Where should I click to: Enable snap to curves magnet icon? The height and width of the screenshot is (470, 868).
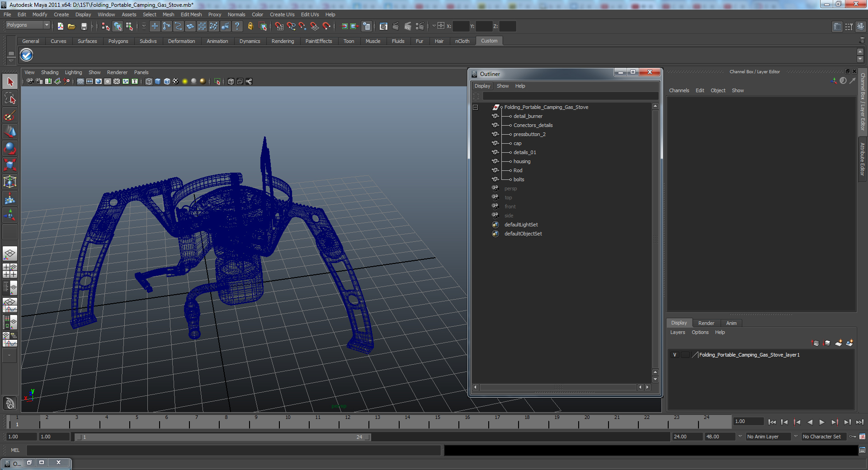tap(291, 26)
